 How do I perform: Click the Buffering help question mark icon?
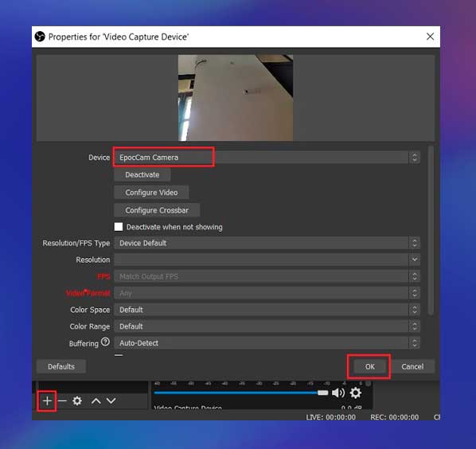(105, 342)
